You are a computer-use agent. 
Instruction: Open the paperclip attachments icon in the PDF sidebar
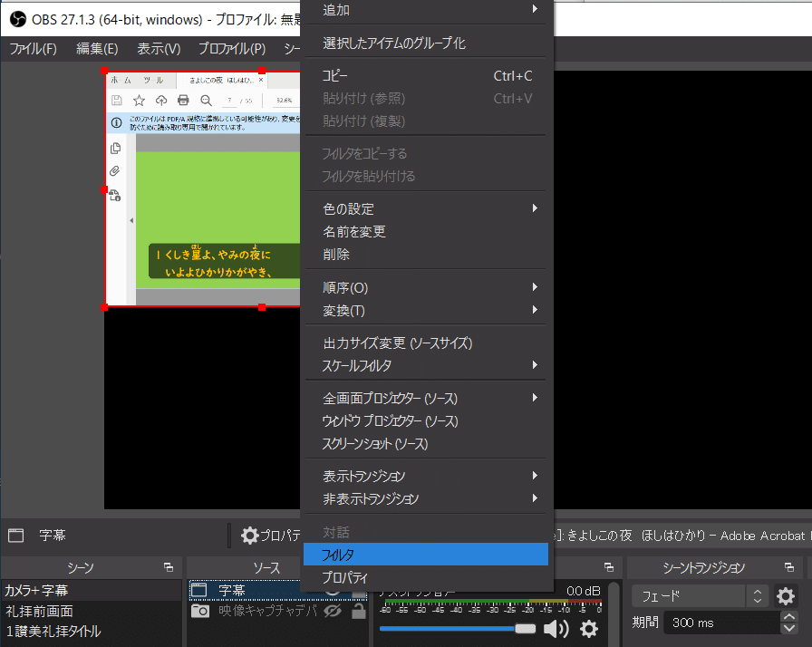(x=113, y=170)
